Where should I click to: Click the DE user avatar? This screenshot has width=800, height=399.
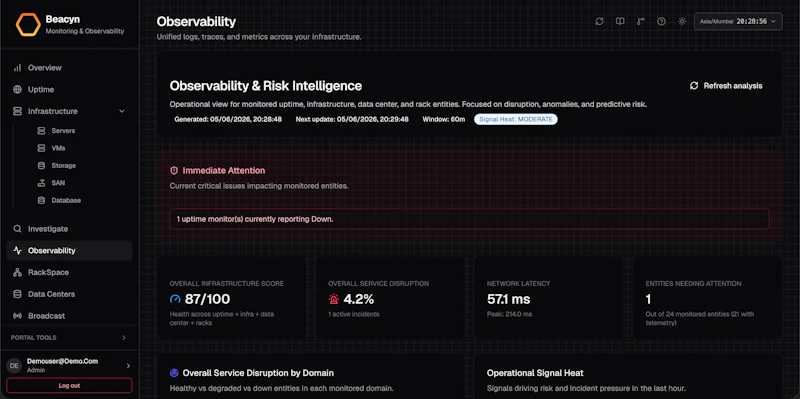pyautogui.click(x=14, y=365)
